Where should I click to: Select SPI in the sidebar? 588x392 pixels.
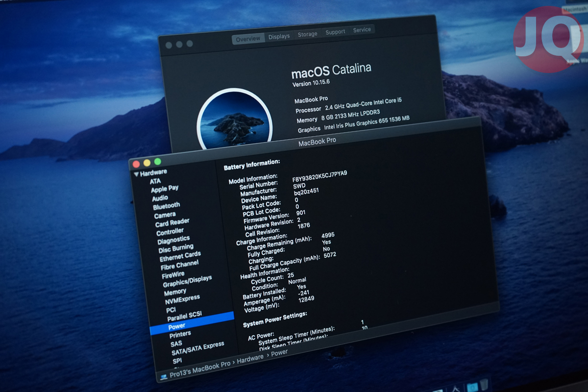tap(177, 361)
